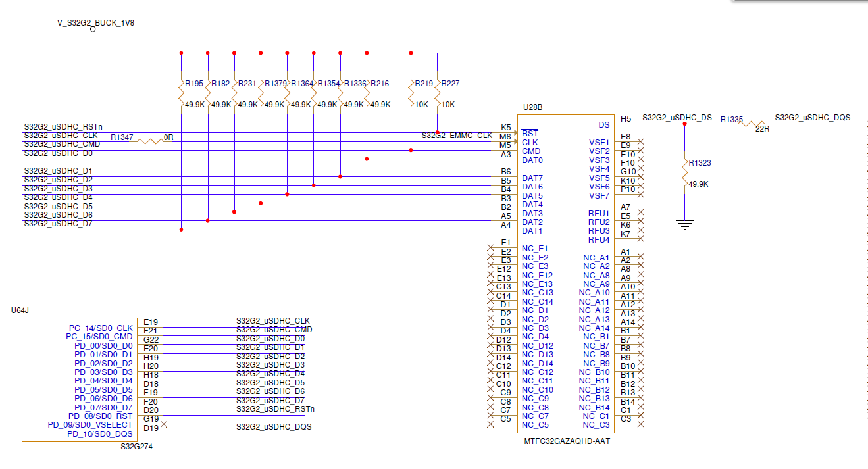This screenshot has width=868, height=469.
Task: Select the 0R series resistor R1347
Action: tap(146, 140)
